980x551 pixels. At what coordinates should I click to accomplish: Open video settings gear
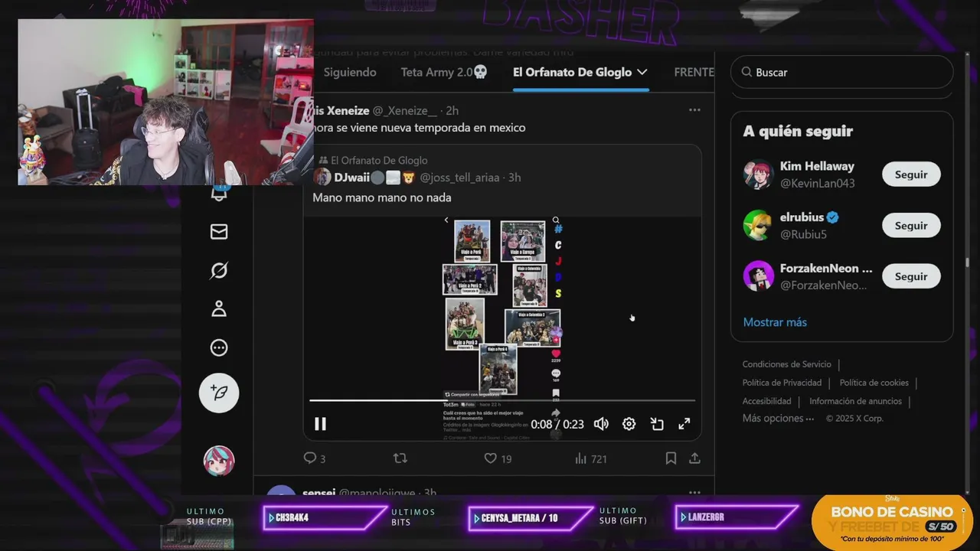click(x=629, y=424)
